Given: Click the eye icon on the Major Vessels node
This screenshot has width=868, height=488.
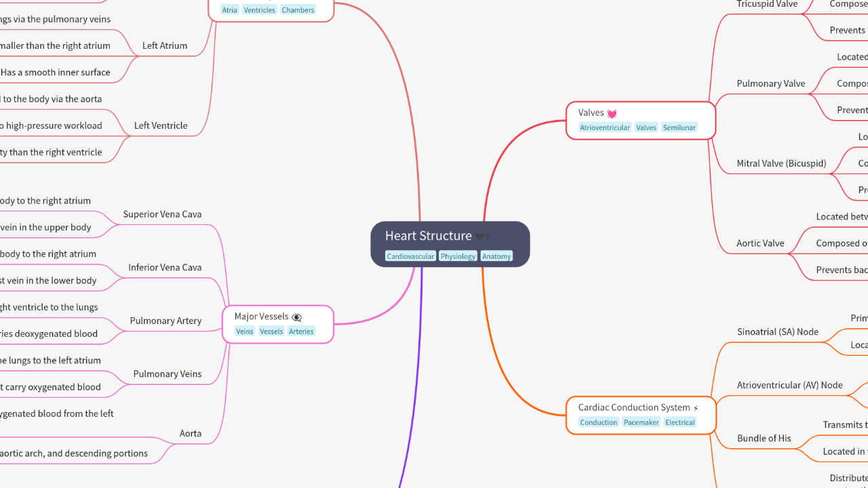Looking at the screenshot, I should point(296,317).
